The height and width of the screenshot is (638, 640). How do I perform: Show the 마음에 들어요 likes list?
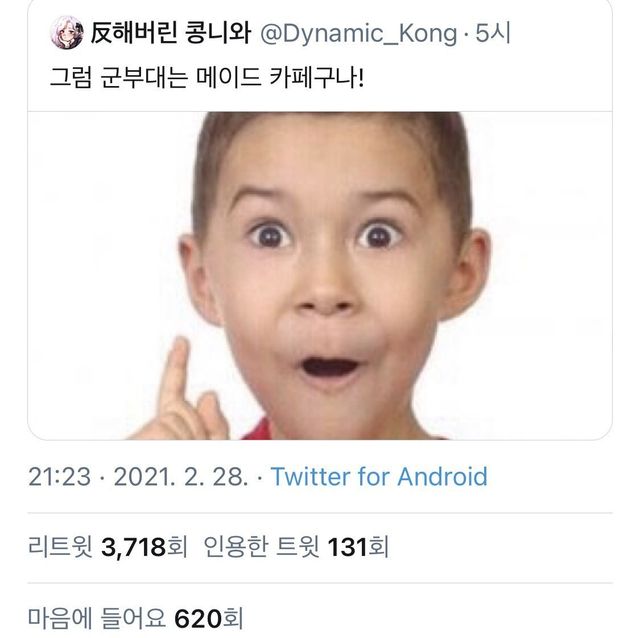(x=96, y=617)
